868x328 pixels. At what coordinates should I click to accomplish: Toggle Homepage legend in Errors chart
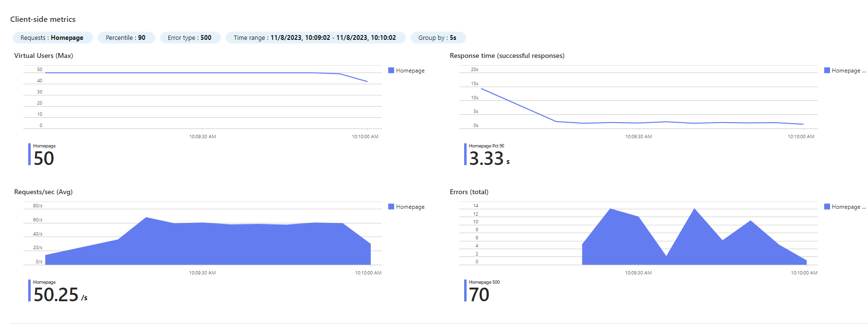(x=845, y=207)
